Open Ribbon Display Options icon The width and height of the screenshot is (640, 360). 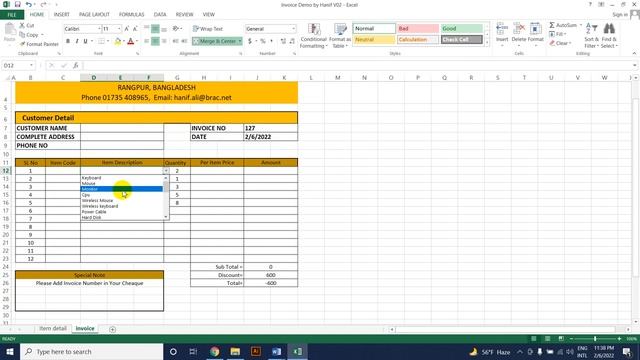[601, 4]
